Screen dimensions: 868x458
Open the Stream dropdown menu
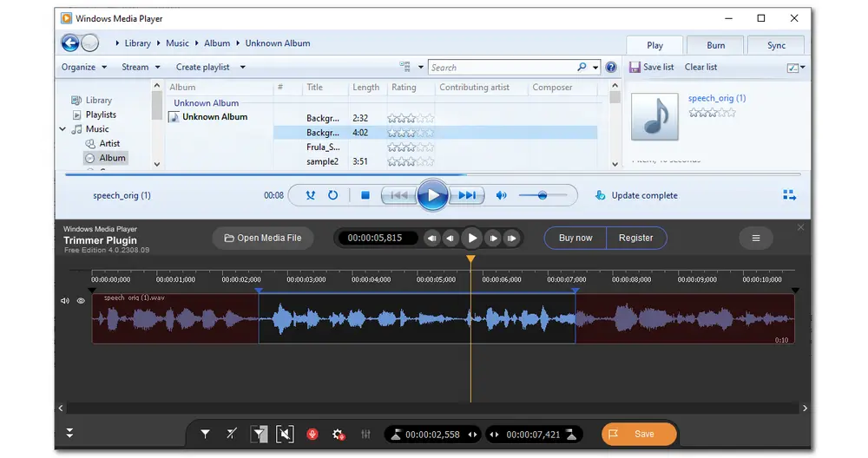141,67
